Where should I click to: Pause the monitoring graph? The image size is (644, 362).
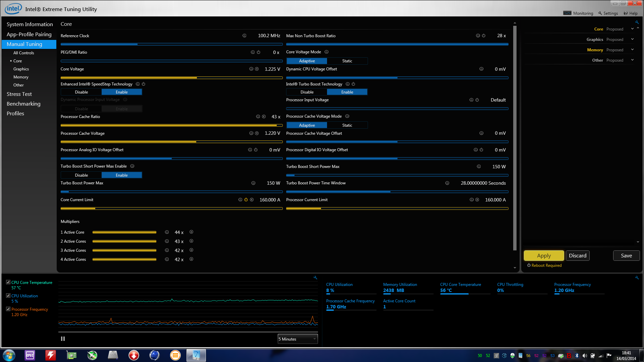[63, 339]
